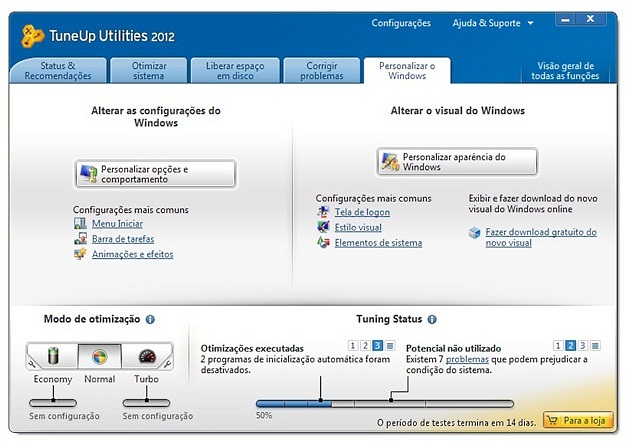Click Personalizar aparência do Windows button

point(457,161)
